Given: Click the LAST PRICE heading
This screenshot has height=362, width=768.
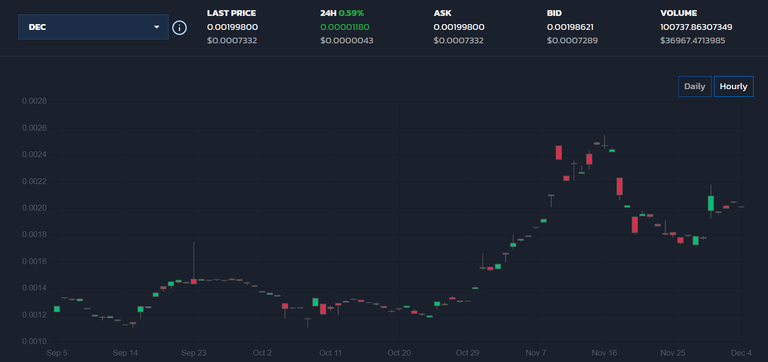Looking at the screenshot, I should coord(231,13).
